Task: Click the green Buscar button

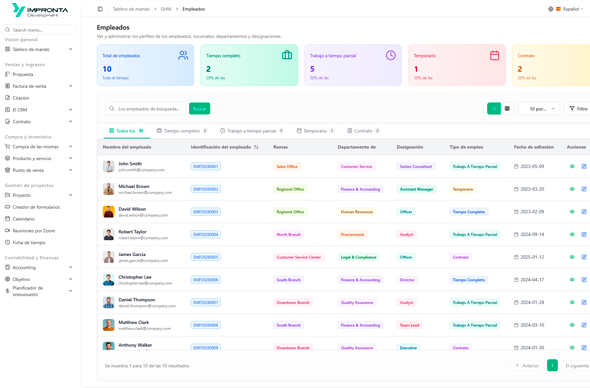Action: 199,108
